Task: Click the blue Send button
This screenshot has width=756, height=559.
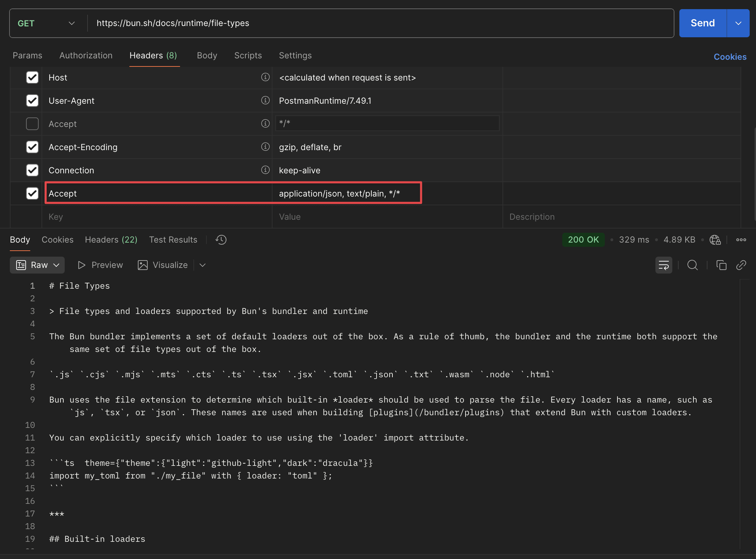Action: (x=702, y=23)
